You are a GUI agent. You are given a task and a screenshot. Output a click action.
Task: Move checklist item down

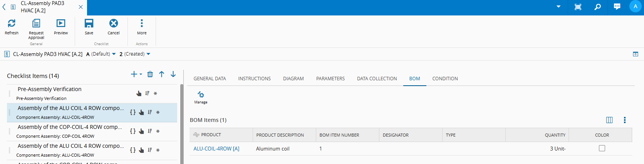tap(173, 74)
